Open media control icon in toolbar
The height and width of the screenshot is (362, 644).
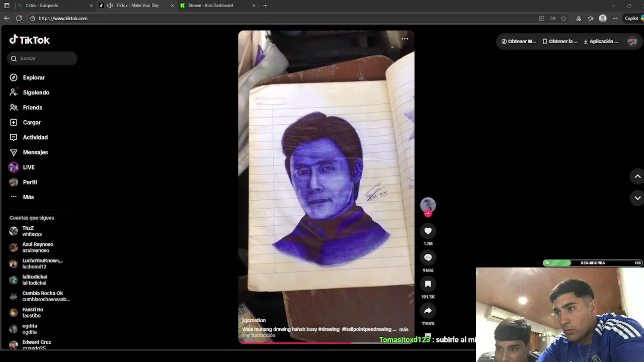point(579,19)
